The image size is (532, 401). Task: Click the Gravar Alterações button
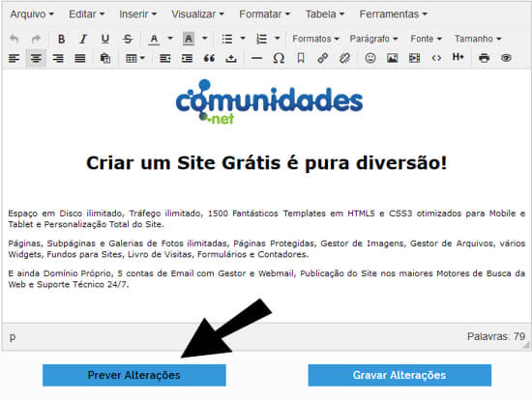[399, 375]
